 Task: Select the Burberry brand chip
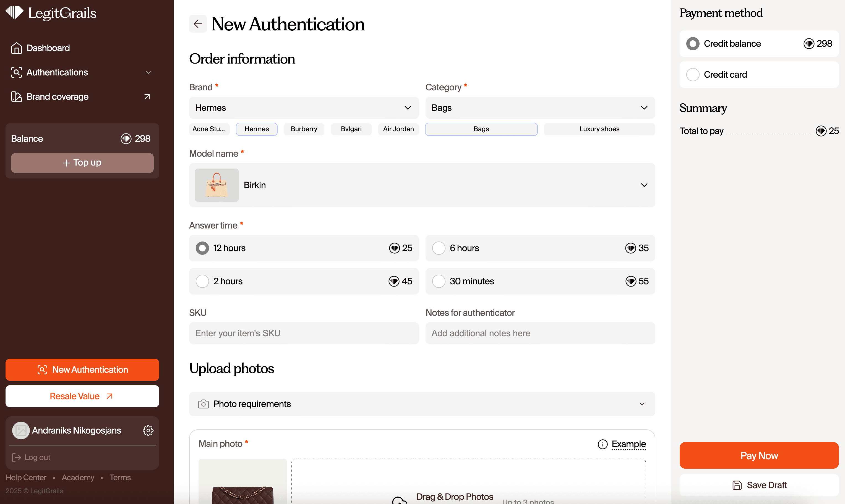303,129
